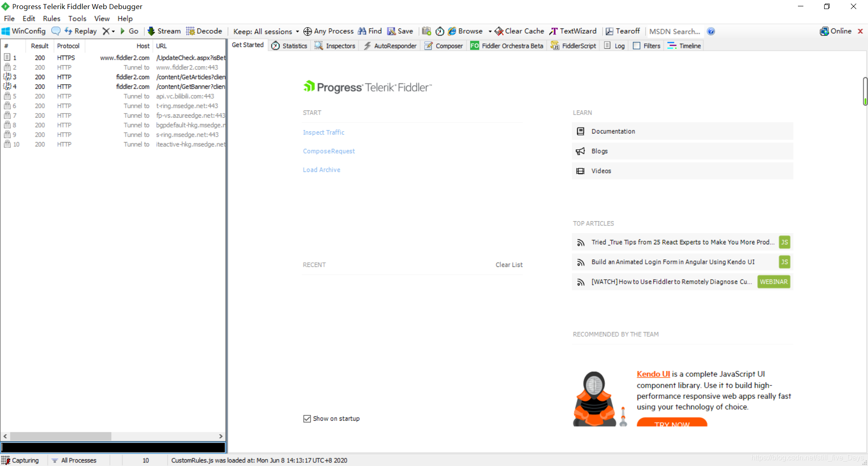Screen dimensions: 868x466
Task: Expand the Browse dropdown arrow
Action: coord(490,32)
